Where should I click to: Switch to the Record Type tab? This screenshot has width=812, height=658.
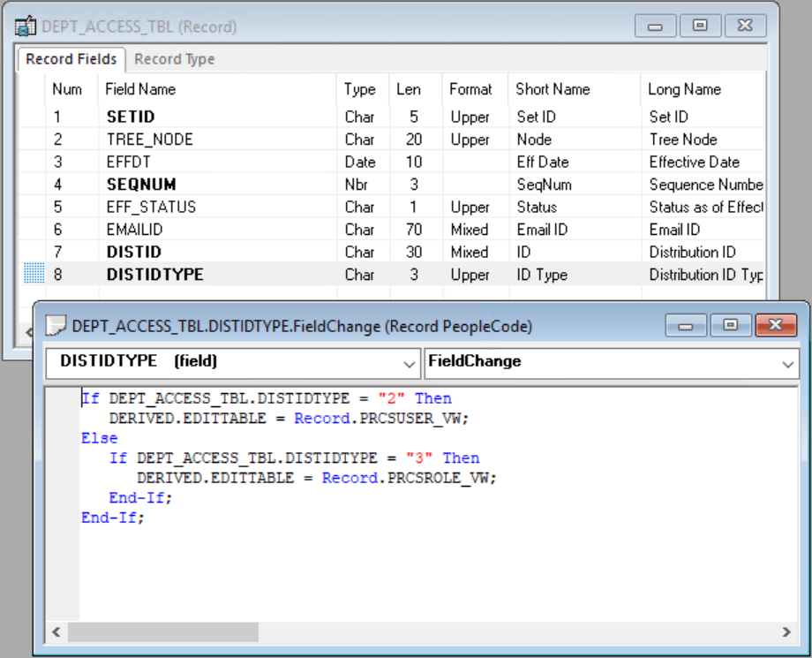174,59
